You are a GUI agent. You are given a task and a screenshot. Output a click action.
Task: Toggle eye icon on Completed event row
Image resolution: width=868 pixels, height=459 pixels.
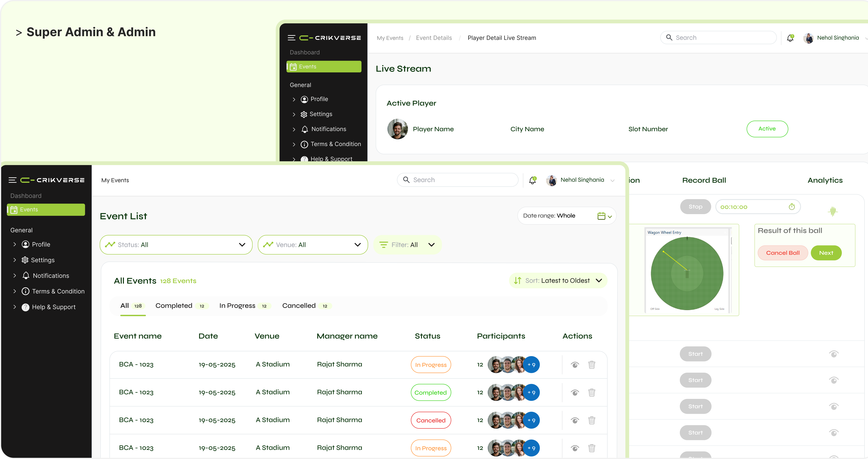[x=575, y=393]
